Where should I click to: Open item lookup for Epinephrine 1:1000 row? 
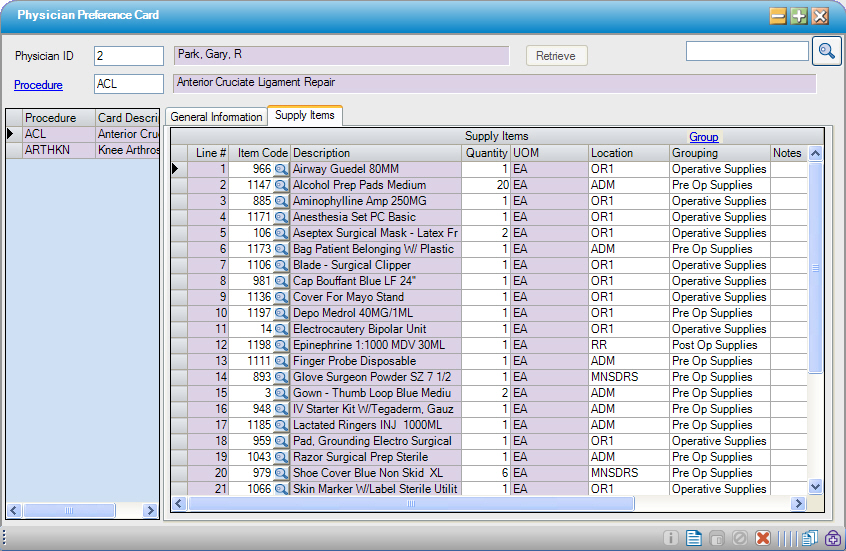point(281,346)
